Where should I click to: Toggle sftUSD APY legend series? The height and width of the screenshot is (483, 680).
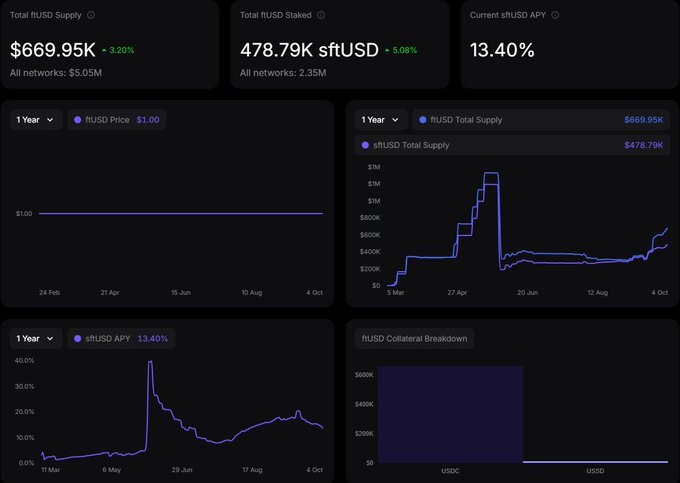121,339
